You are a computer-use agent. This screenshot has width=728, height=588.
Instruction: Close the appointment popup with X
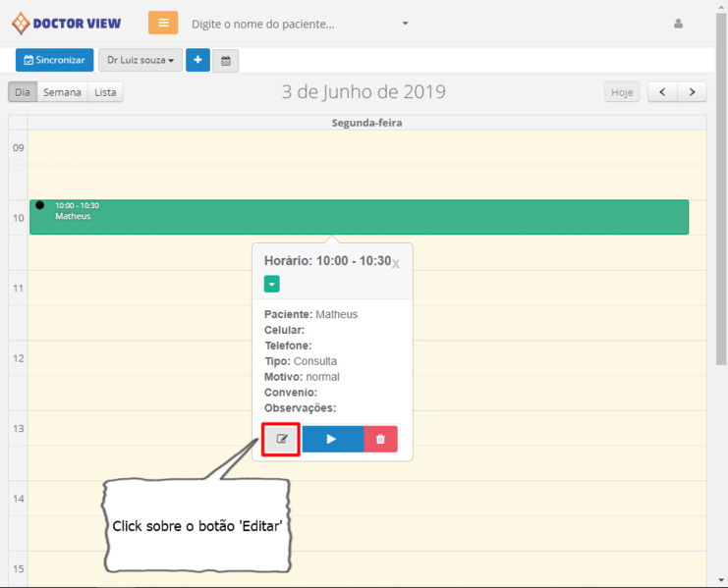click(396, 264)
